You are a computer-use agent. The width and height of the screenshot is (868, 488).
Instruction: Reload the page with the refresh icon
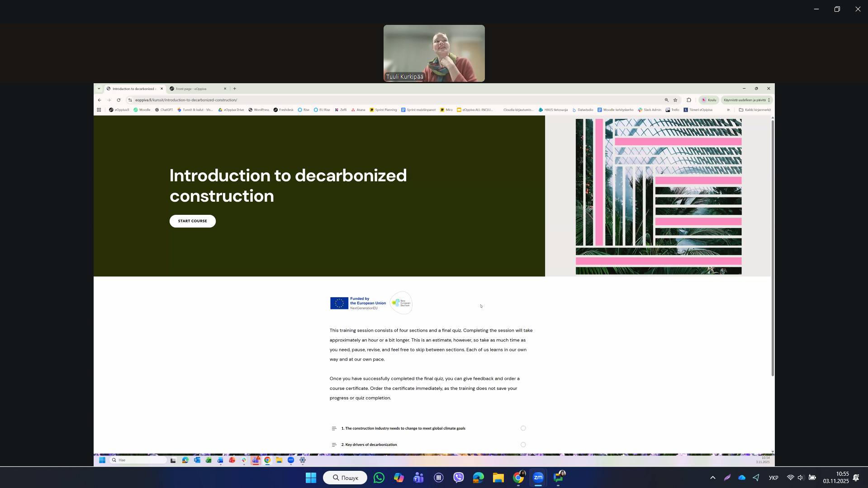(119, 100)
